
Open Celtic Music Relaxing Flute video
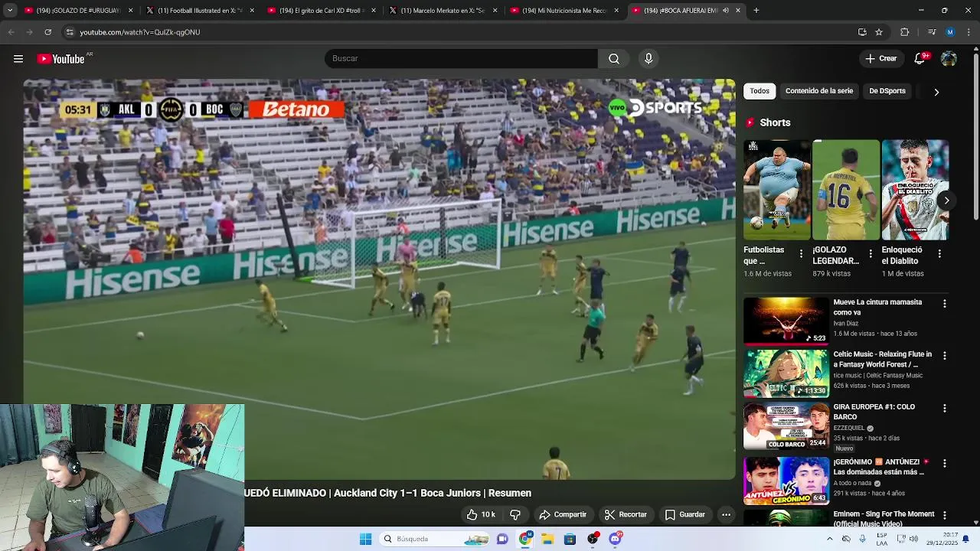(786, 373)
